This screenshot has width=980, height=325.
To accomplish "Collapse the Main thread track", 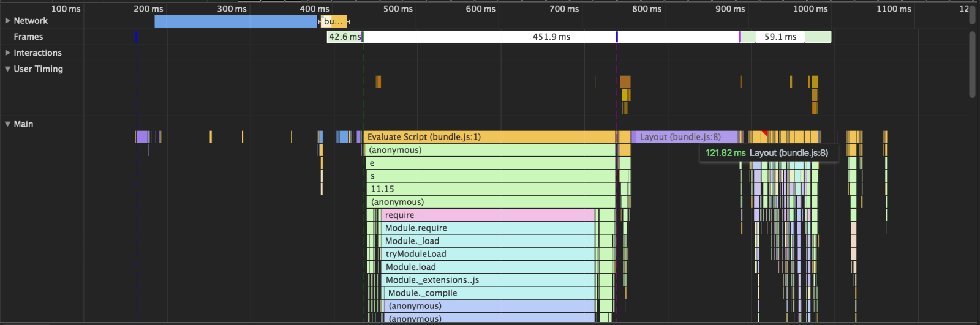I will coord(8,124).
